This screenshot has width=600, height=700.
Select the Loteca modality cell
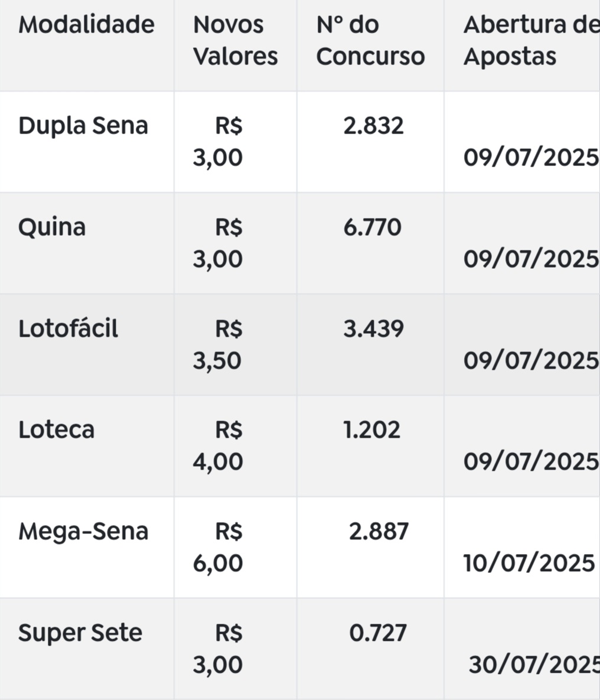point(57,430)
